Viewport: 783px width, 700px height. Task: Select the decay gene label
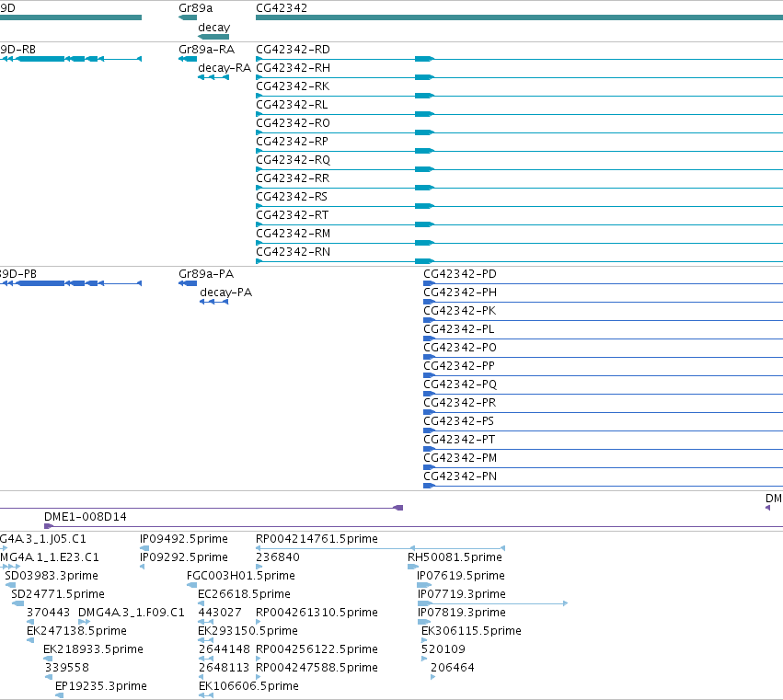coord(213,28)
